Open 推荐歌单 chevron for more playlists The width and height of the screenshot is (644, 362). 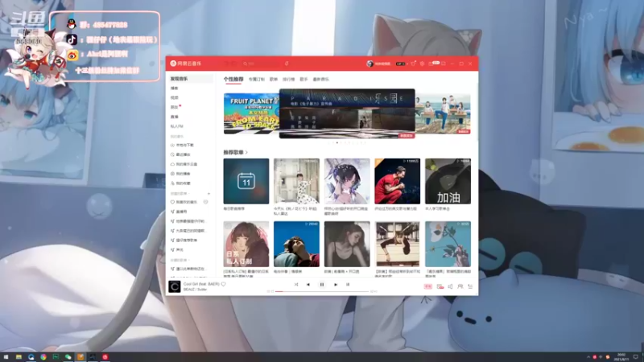(x=246, y=152)
